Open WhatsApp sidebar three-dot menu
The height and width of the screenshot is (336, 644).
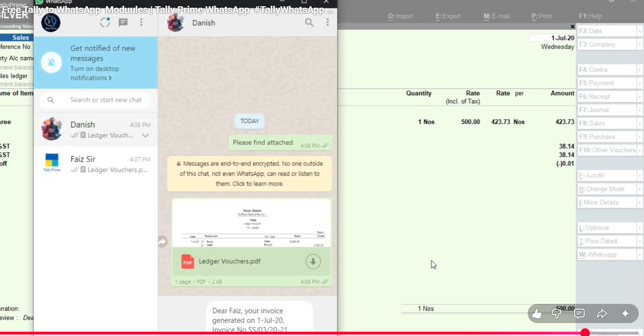click(141, 23)
